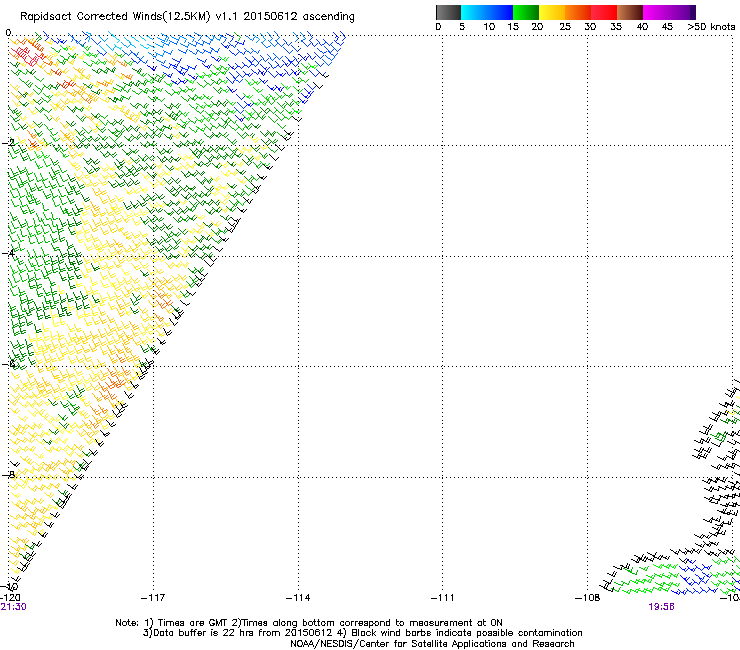Click the longitude label -114

(298, 598)
